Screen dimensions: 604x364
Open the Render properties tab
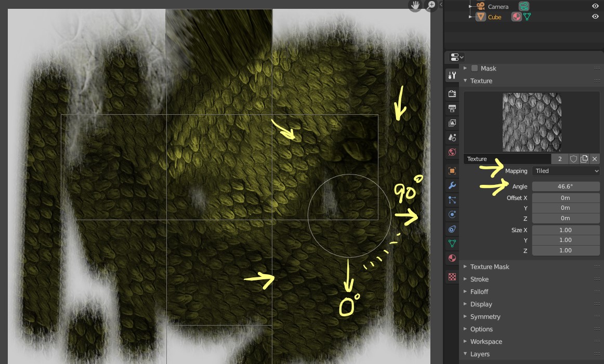pos(452,93)
